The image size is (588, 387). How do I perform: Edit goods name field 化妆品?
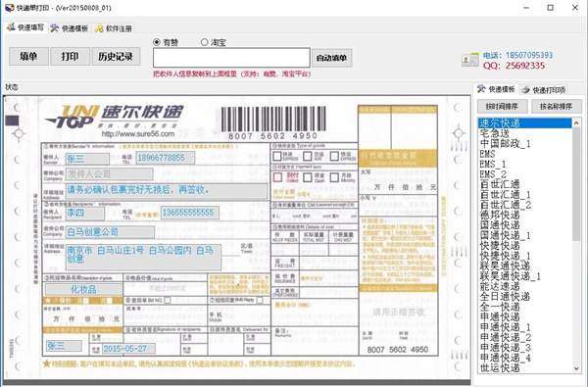(x=83, y=289)
